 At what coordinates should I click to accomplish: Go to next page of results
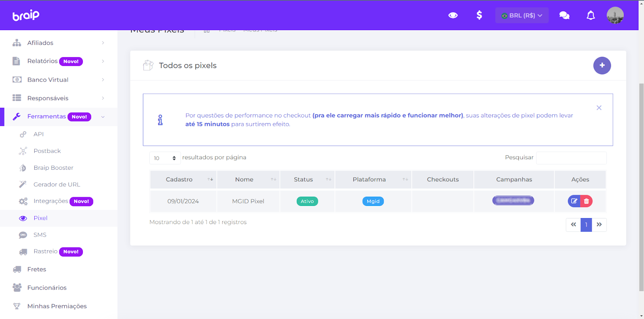pos(599,224)
